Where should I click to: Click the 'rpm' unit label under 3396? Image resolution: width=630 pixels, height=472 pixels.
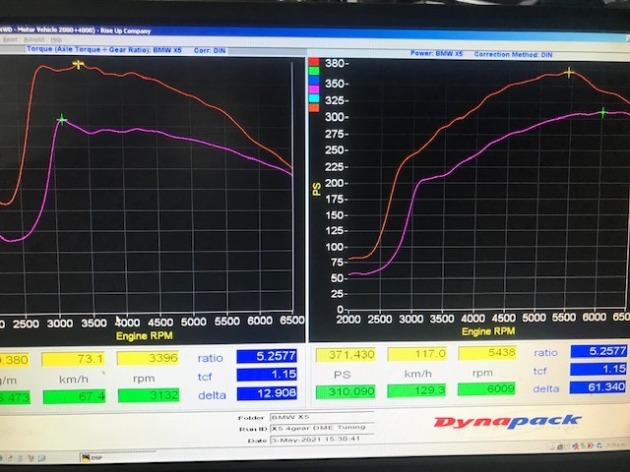click(x=144, y=378)
